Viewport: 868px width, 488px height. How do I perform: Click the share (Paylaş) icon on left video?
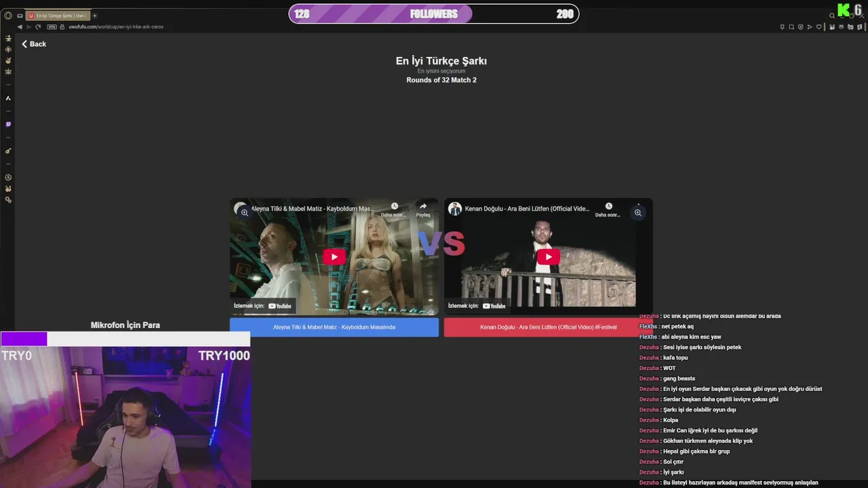(x=423, y=209)
